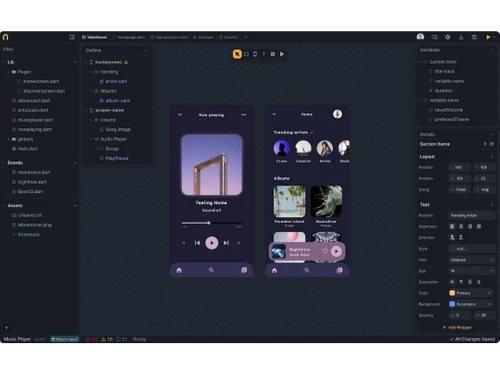Click the download icon in the top bar
This screenshot has width=500, height=375.
tap(461, 37)
